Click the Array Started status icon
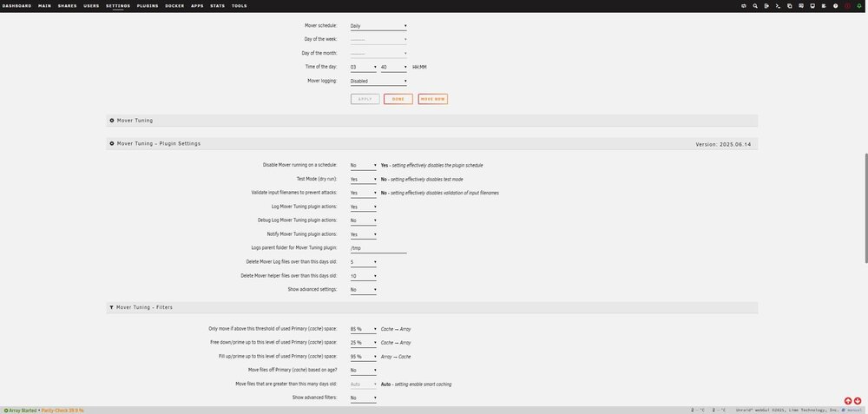The height and width of the screenshot is (414, 868). [6, 411]
